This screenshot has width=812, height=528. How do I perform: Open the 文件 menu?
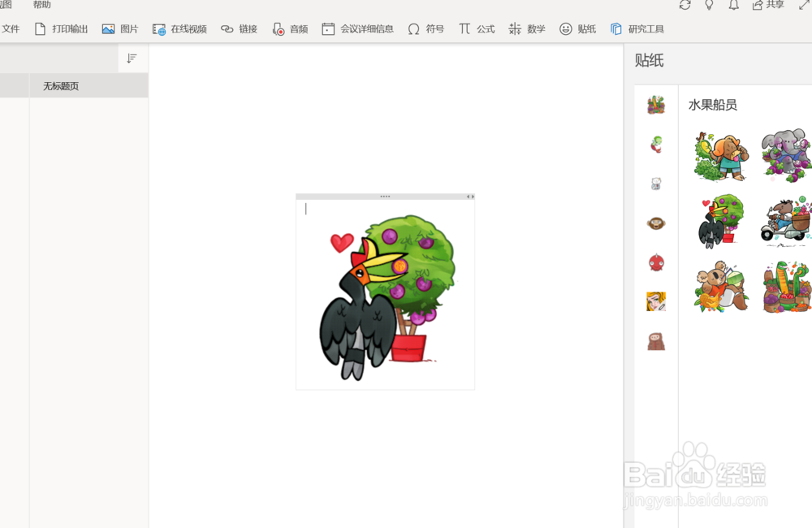(x=11, y=28)
